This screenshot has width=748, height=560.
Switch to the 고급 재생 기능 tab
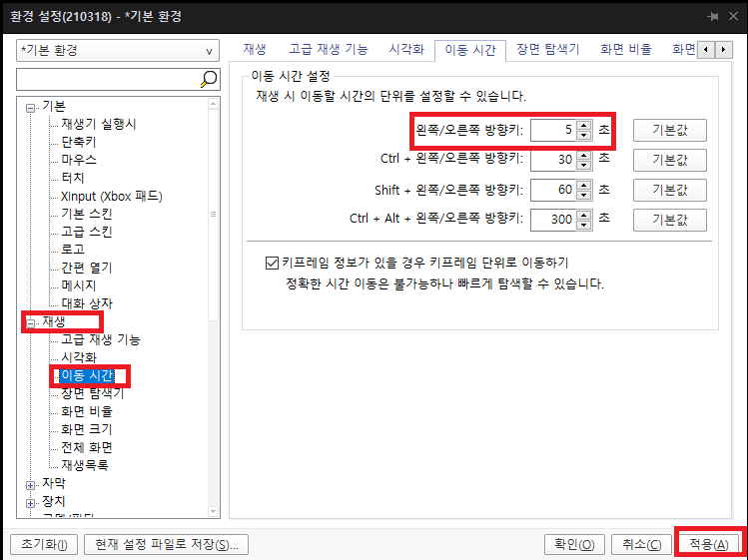point(329,49)
